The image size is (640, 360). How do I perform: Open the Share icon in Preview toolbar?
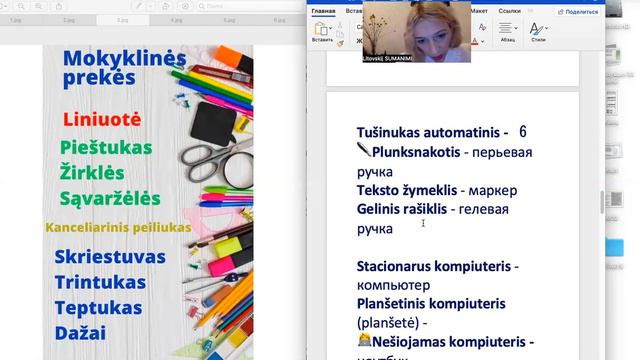point(59,6)
